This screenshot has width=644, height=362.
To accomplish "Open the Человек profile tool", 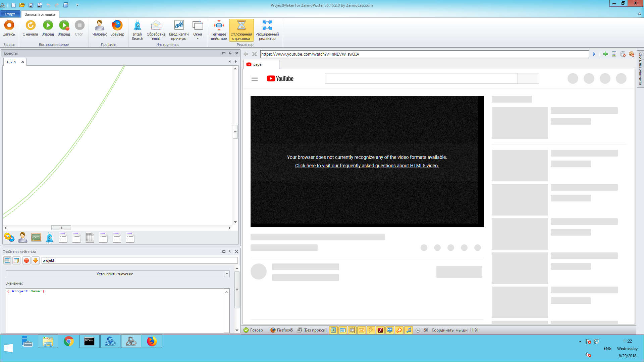I will point(99,28).
